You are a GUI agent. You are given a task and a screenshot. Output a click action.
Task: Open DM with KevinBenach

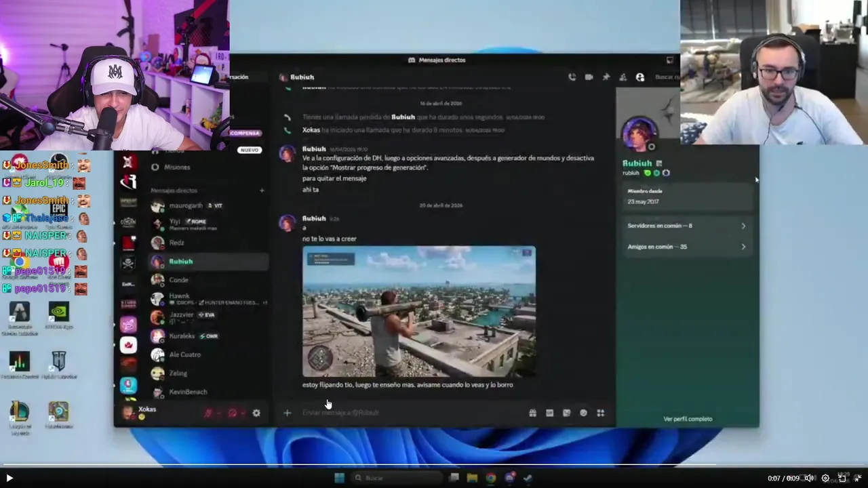click(x=209, y=392)
